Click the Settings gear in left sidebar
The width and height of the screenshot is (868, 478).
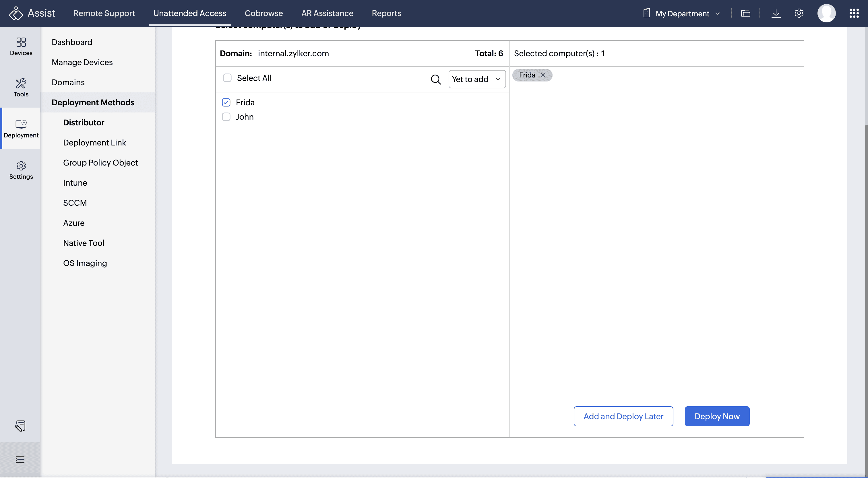coord(21,170)
